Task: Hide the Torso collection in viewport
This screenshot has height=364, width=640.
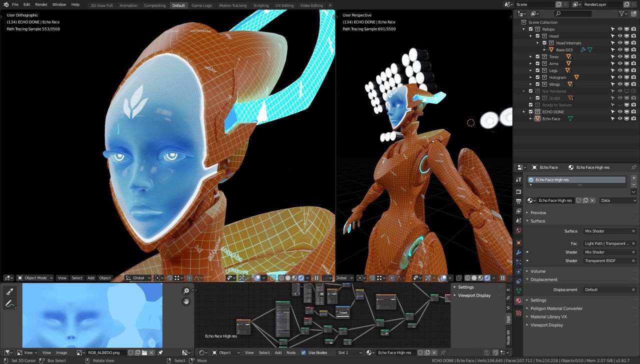Action: pyautogui.click(x=620, y=56)
